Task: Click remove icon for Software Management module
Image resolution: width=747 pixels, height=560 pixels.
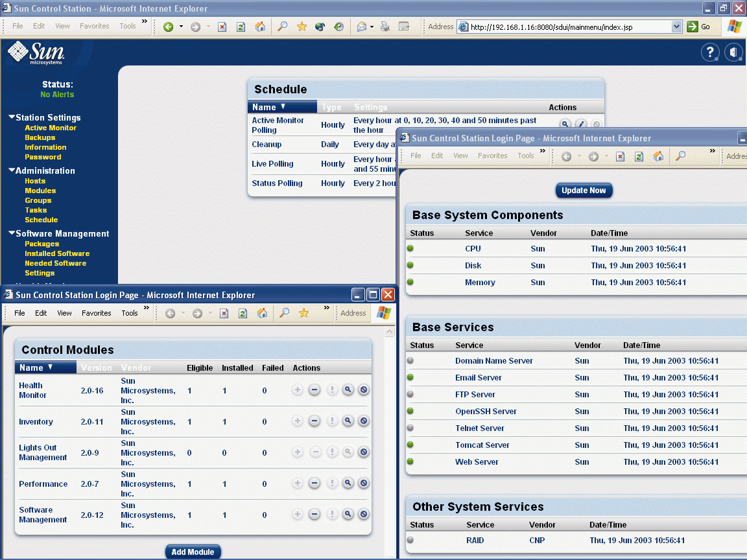Action: click(x=364, y=514)
